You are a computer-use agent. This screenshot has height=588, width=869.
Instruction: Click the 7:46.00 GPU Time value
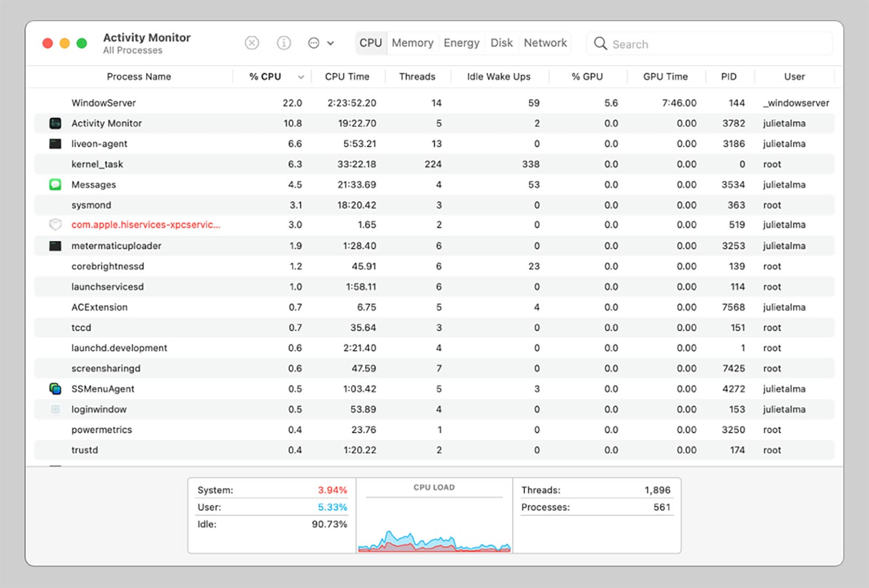click(679, 103)
